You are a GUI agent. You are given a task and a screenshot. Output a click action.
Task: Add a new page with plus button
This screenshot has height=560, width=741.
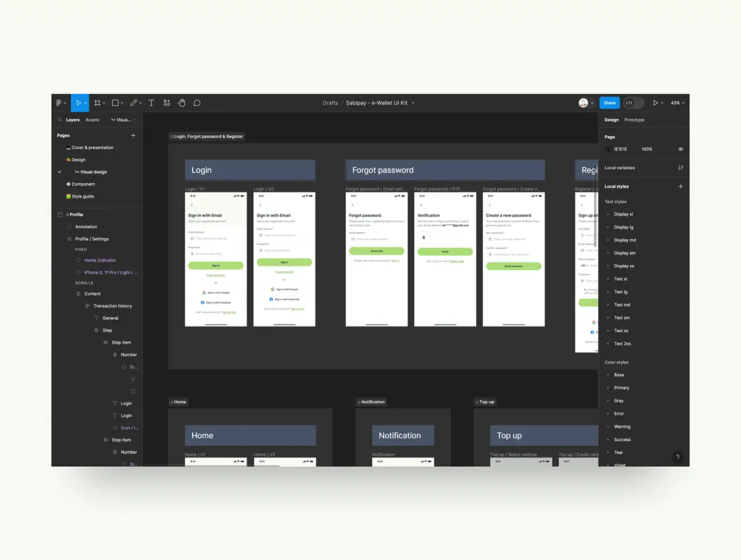pos(133,135)
